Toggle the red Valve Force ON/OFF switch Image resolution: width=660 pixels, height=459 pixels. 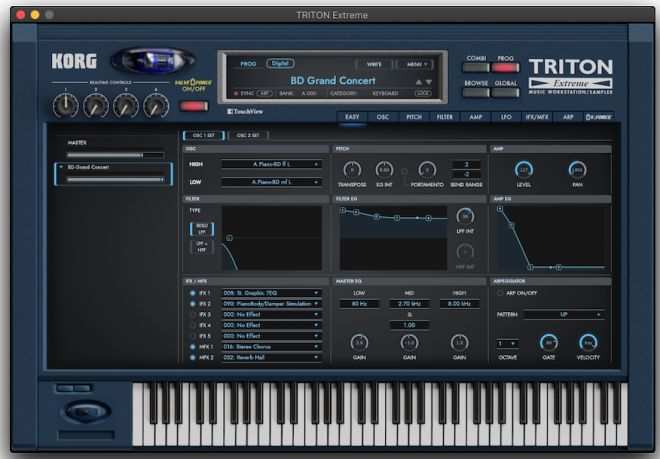tap(194, 105)
